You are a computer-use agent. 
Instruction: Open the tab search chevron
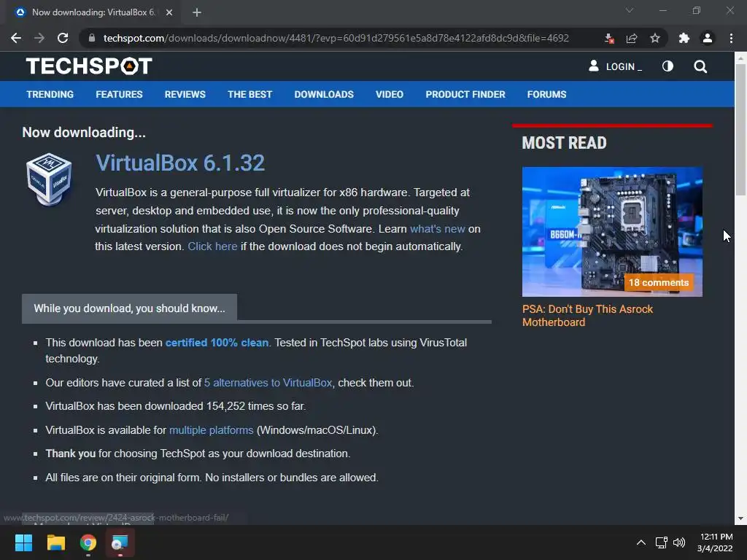[x=630, y=10]
